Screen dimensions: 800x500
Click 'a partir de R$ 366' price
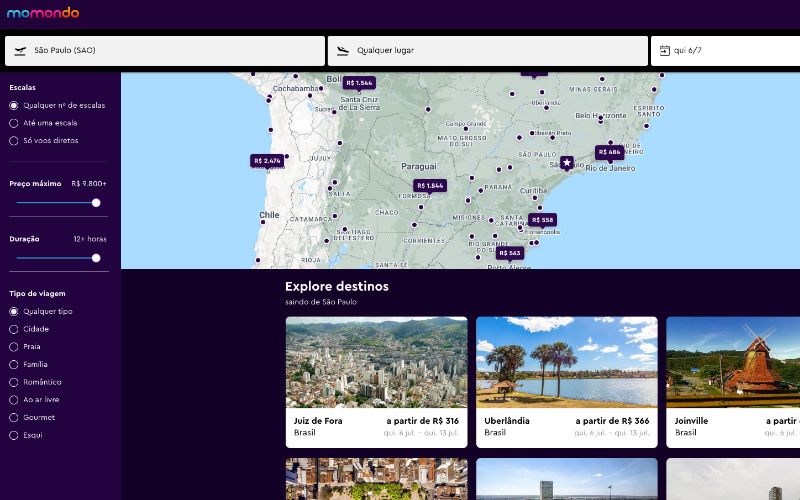pos(612,421)
